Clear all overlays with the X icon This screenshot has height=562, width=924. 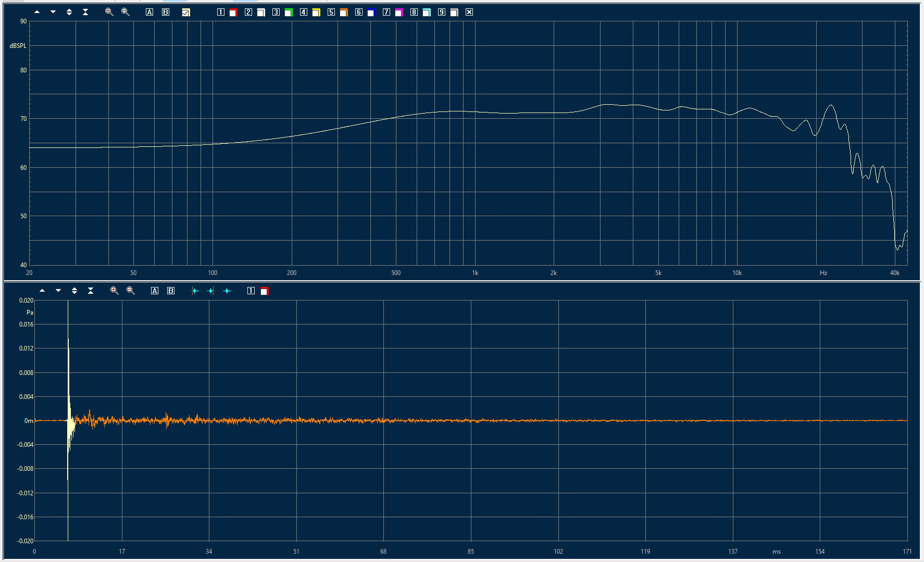tap(469, 12)
